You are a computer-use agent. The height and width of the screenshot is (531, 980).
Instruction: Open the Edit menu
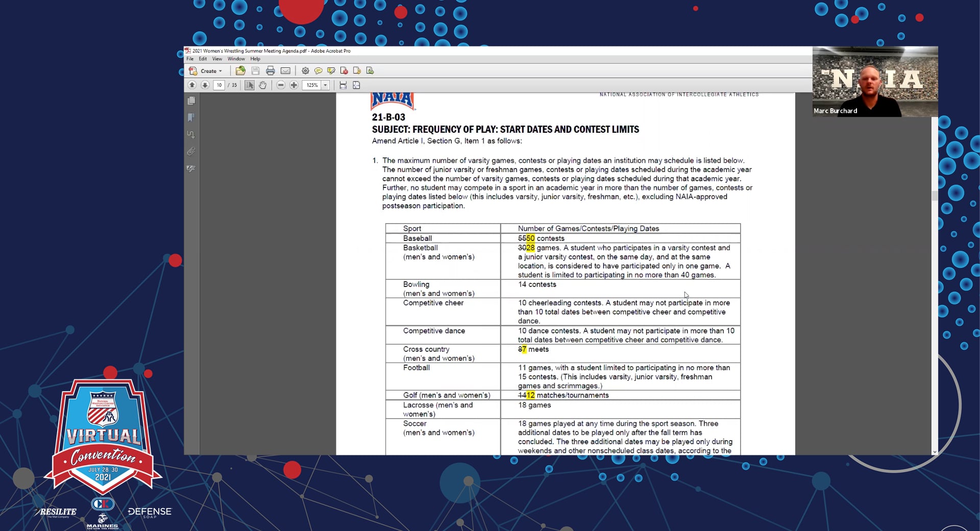(203, 59)
